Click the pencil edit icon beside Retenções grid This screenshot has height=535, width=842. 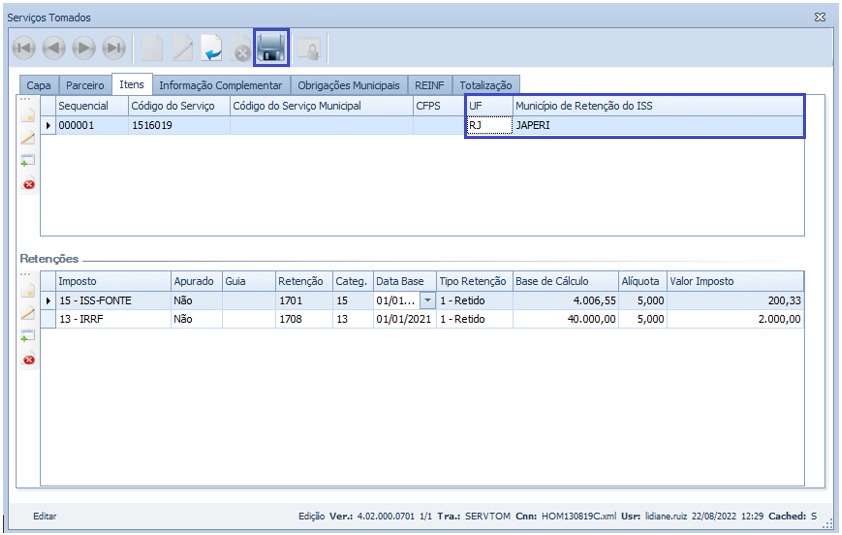[x=28, y=313]
